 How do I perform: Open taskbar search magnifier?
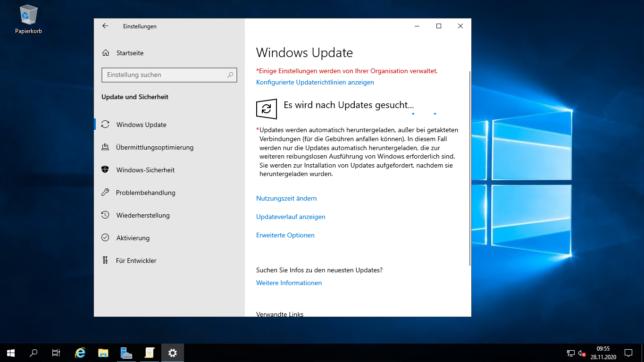[x=33, y=353]
